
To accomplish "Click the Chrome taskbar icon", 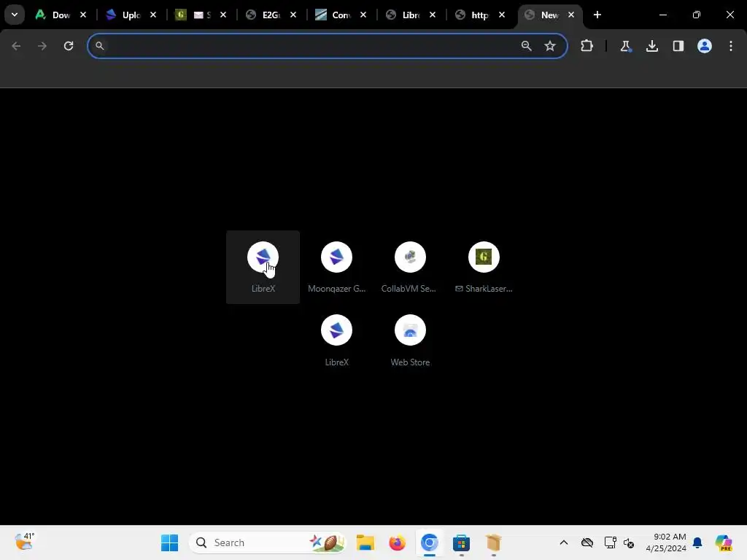I will tap(429, 542).
